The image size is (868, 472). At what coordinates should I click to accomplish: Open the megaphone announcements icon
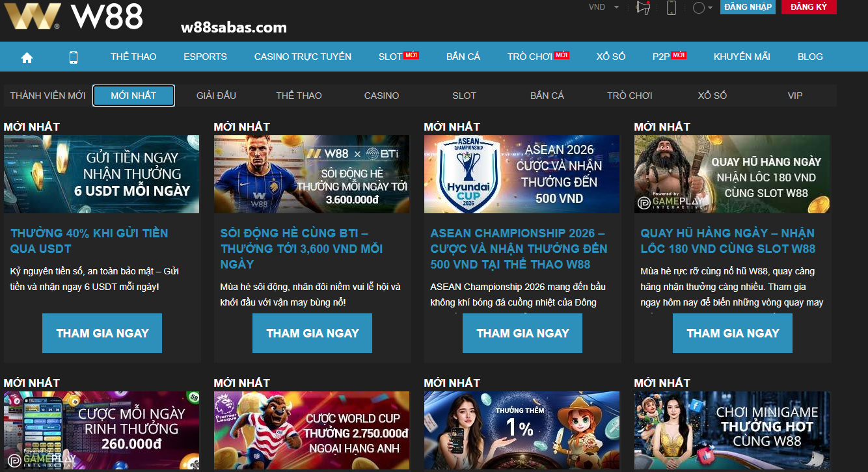[643, 8]
